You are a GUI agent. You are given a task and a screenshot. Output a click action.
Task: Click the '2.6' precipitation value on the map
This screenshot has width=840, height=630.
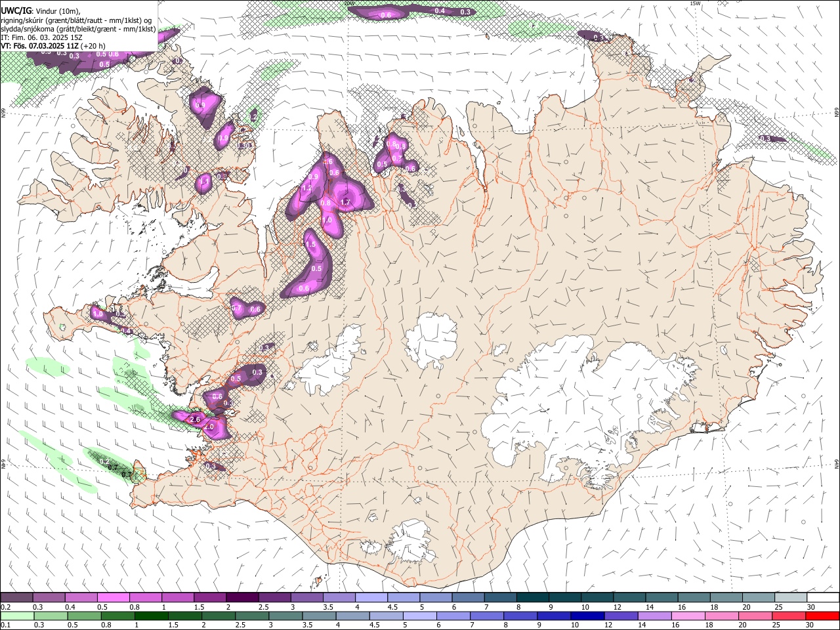point(194,419)
